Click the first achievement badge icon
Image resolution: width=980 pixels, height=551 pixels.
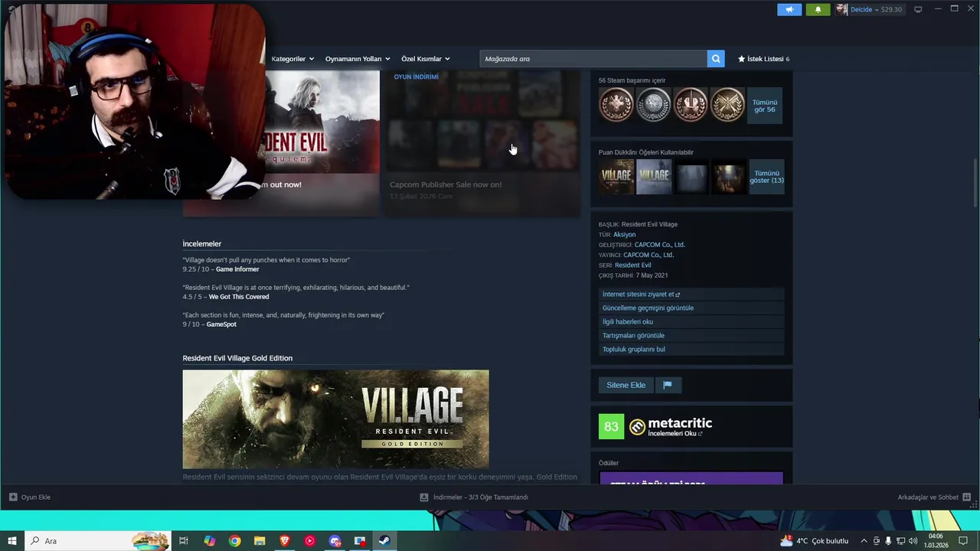(x=616, y=105)
